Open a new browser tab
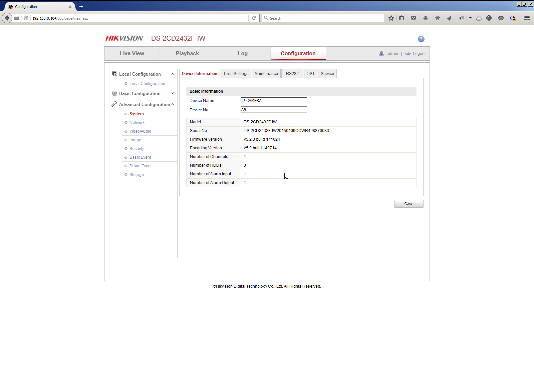Screen dimensions: 534x392 click(81, 7)
